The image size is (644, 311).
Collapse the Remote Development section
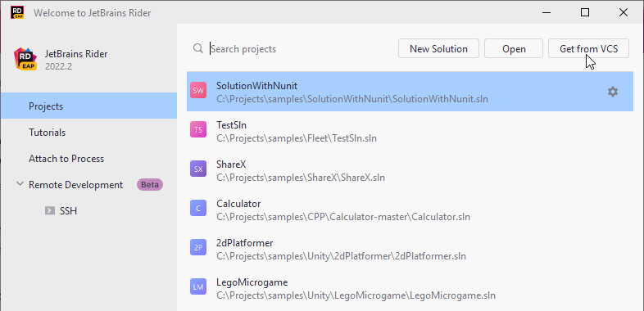pos(20,184)
